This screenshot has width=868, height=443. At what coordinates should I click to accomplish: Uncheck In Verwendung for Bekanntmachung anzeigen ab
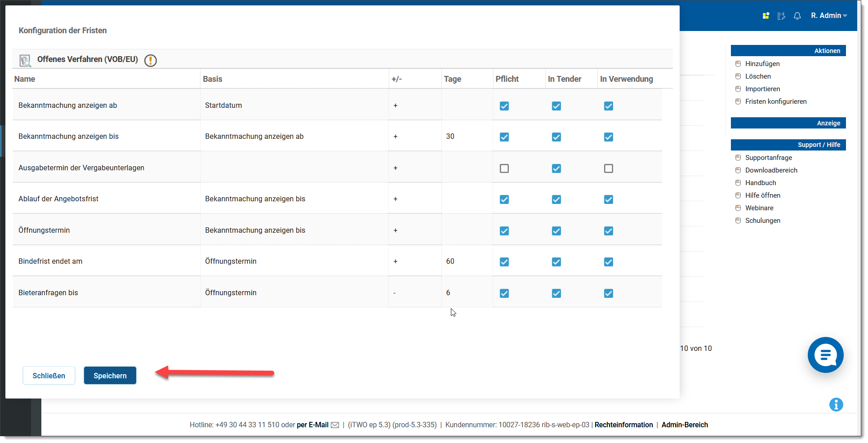609,106
